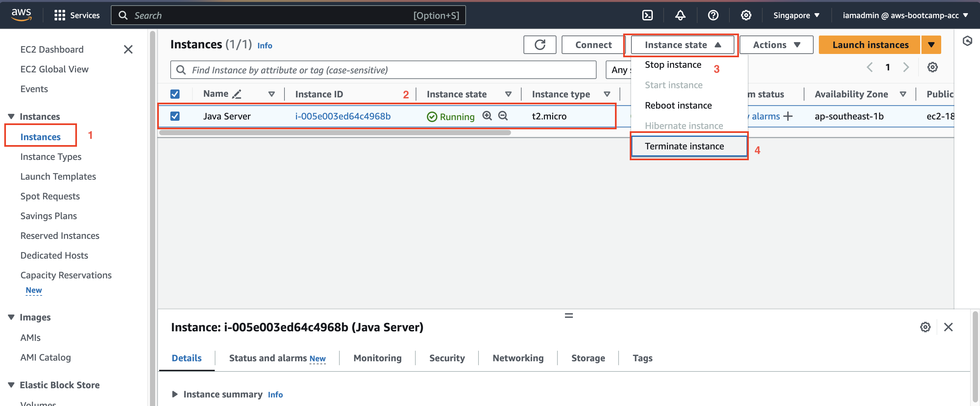Viewport: 980px width, 406px height.
Task: Switch to the Networking tab
Action: 518,358
